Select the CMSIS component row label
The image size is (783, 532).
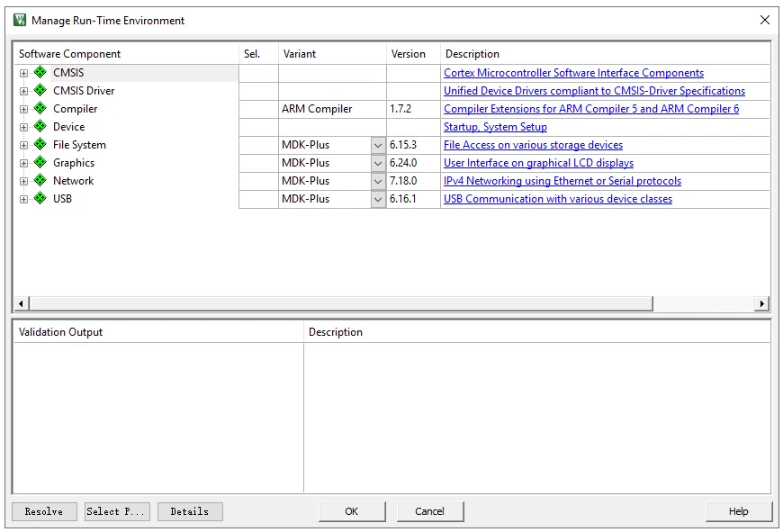click(68, 72)
